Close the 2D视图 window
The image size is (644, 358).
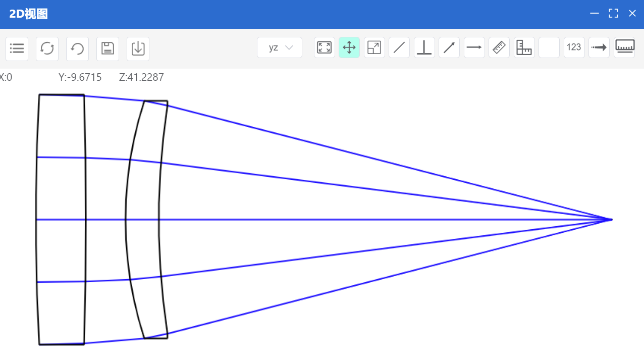[632, 14]
